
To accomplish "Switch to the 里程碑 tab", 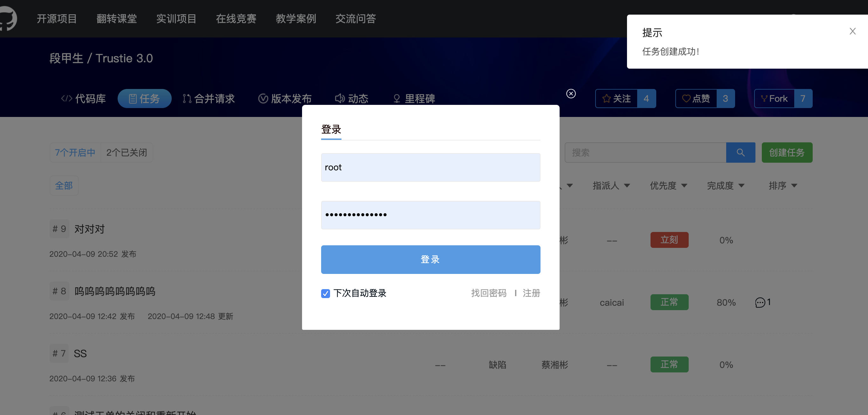I will (414, 99).
